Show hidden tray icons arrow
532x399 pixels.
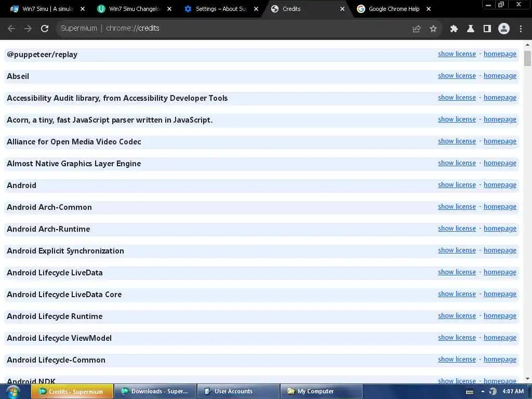tap(483, 391)
